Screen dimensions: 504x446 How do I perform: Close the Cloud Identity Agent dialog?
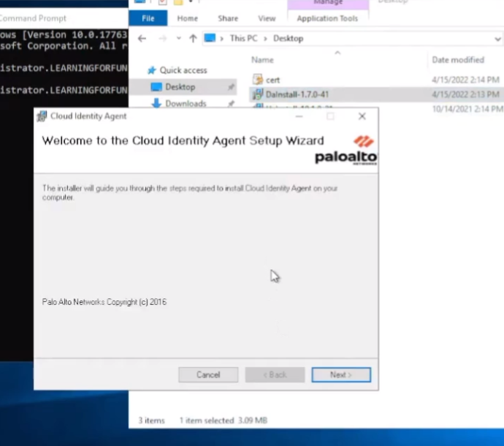point(362,116)
